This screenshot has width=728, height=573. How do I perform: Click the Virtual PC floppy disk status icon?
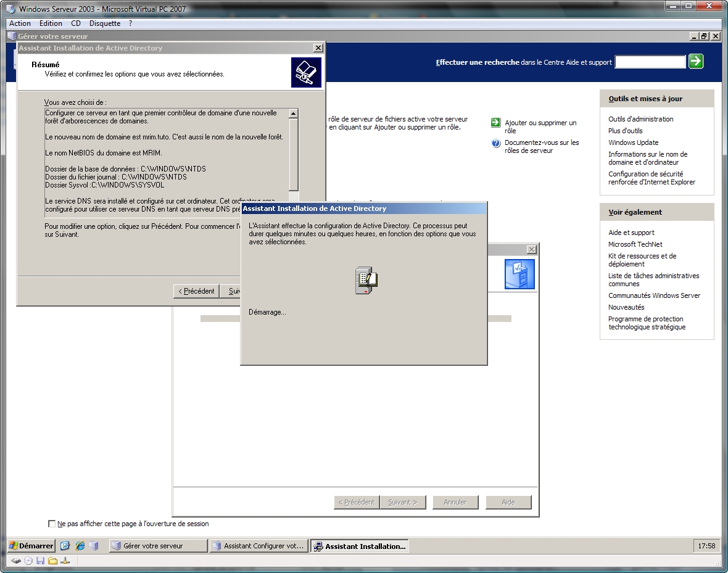40,561
